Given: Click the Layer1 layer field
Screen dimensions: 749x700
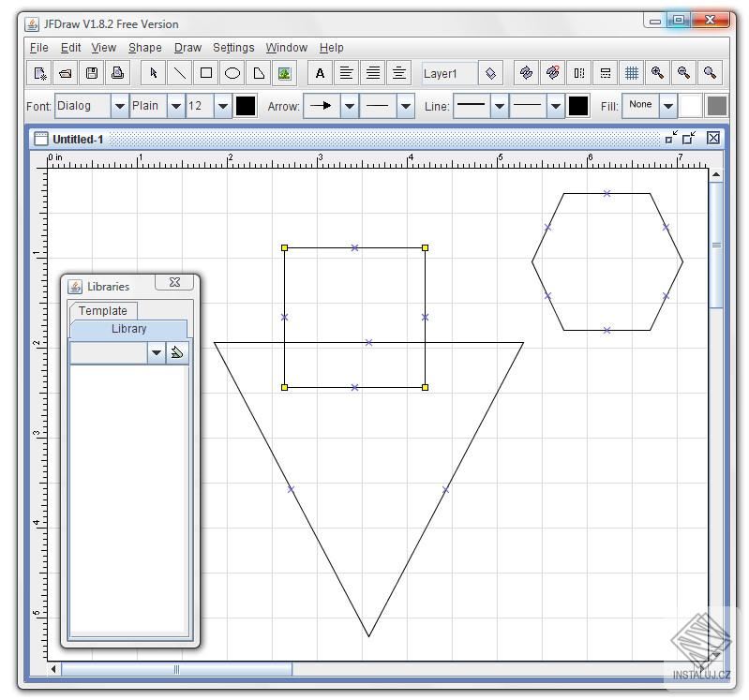Looking at the screenshot, I should coord(449,73).
